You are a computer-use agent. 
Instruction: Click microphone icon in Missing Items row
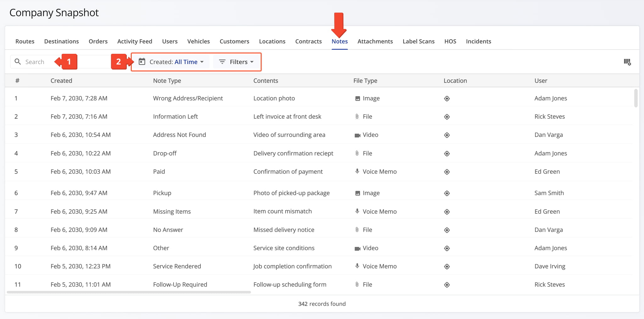(357, 211)
